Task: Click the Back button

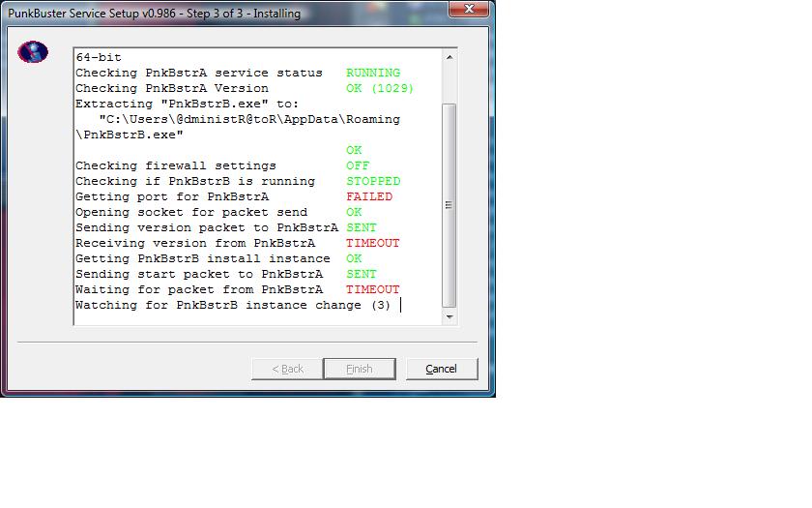Action: coord(287,369)
